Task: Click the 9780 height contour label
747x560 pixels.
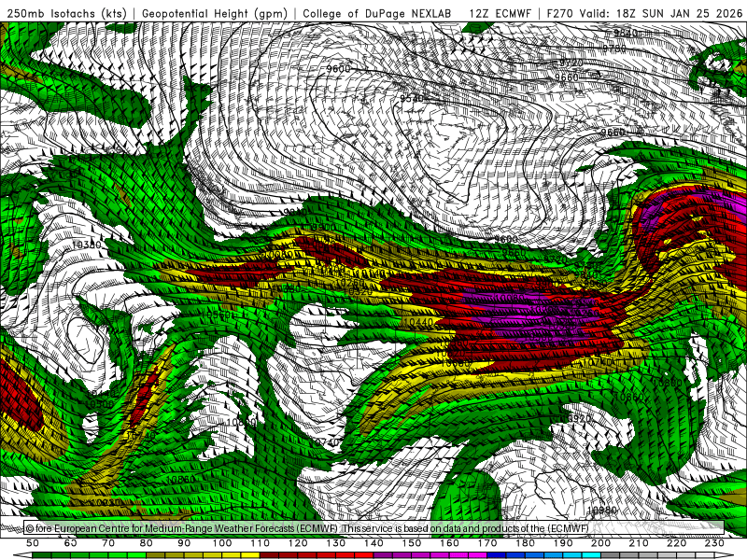Action: 614,49
